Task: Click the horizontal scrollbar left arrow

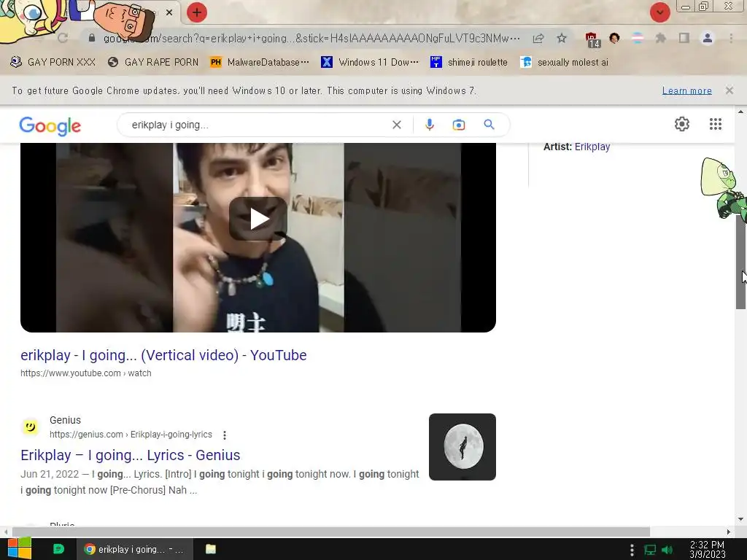Action: 6,532
